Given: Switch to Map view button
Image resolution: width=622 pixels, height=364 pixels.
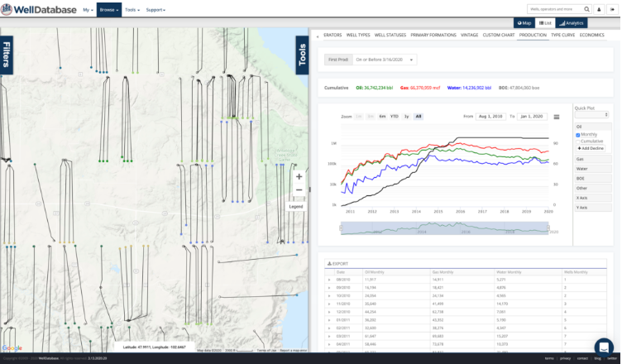Looking at the screenshot, I should point(524,23).
